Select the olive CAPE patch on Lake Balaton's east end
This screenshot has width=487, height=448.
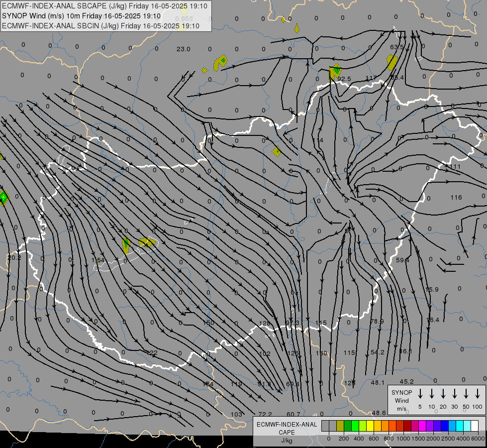[147, 242]
